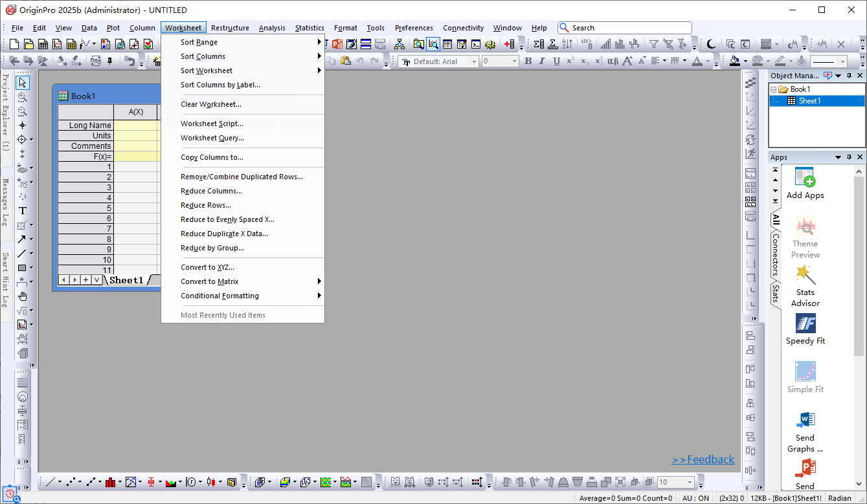
Task: Click the add sheet plus button
Action: tap(85, 280)
